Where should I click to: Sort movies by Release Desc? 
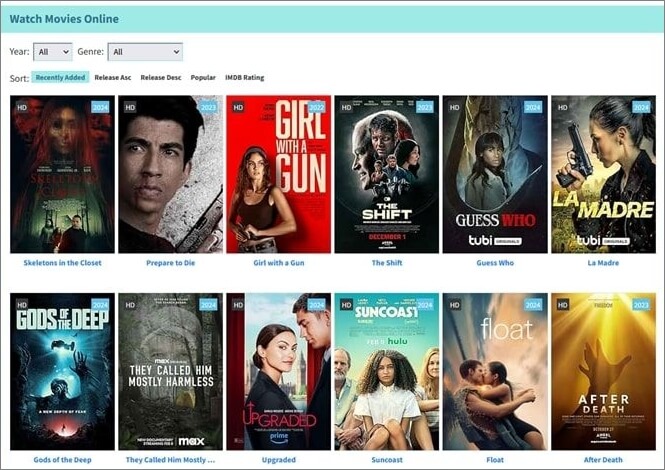[x=161, y=77]
